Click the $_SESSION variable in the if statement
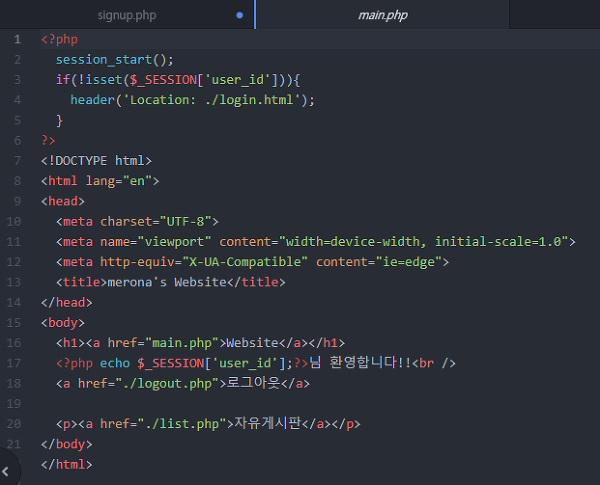 pyautogui.click(x=163, y=80)
